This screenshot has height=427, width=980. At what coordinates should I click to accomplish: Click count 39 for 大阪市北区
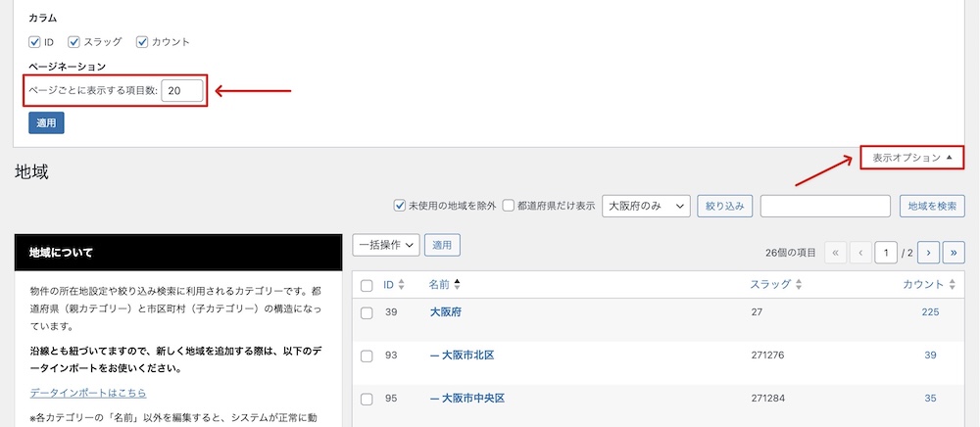(930, 356)
